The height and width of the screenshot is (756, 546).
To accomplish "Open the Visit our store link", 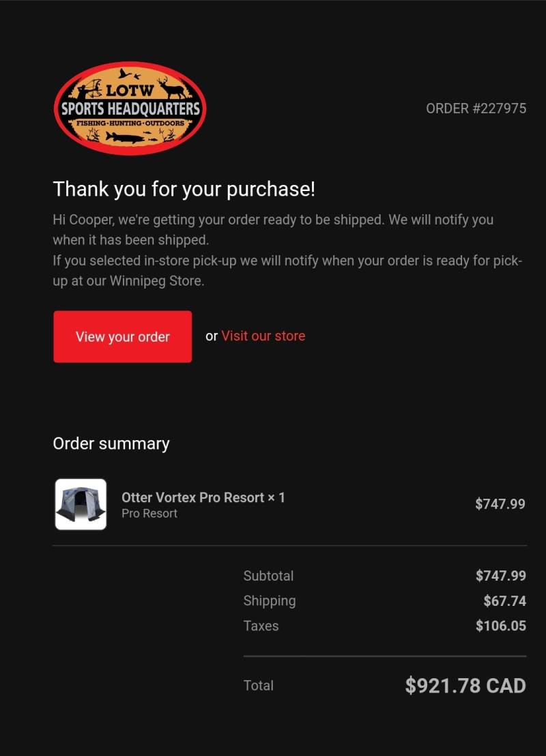I will tap(263, 336).
